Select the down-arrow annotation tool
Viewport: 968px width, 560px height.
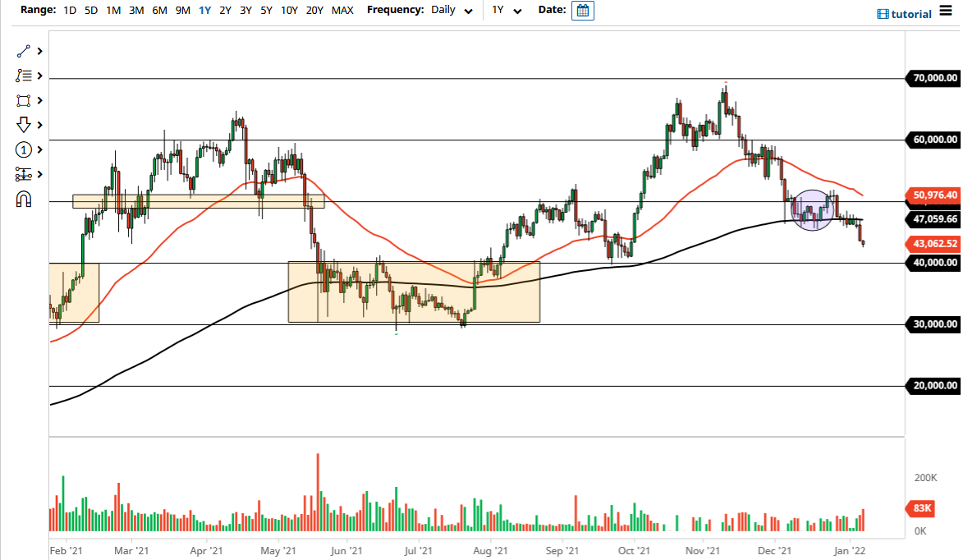click(x=24, y=125)
